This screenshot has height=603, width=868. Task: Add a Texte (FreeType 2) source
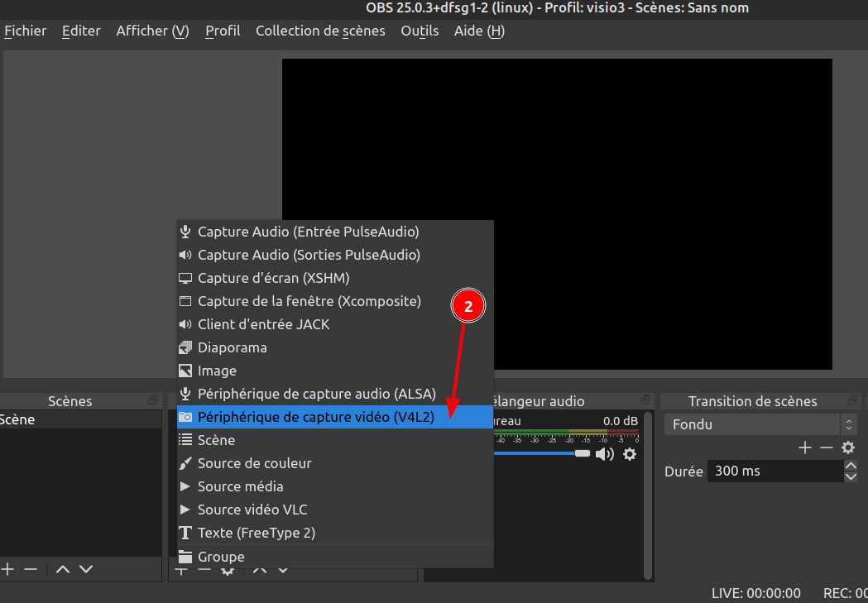335,534
